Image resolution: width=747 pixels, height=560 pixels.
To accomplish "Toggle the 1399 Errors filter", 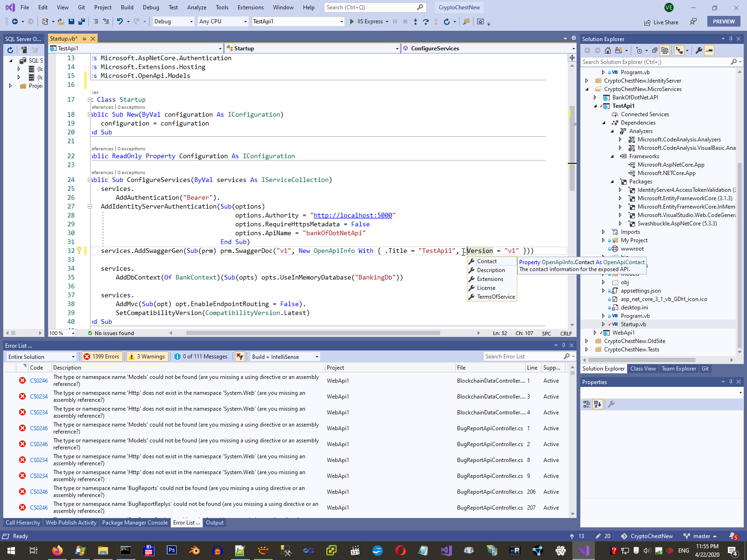I will pos(101,357).
